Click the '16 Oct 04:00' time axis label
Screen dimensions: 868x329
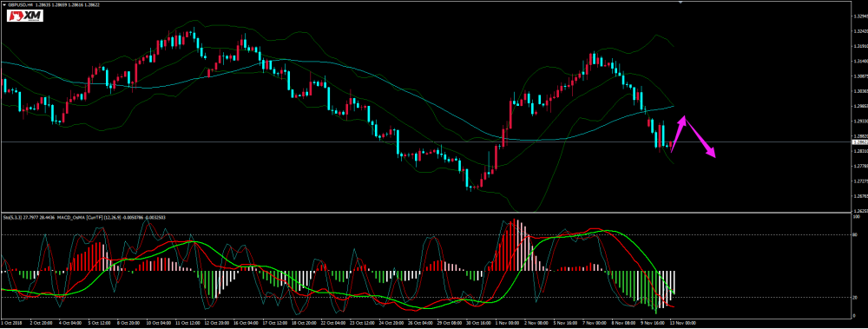[x=246, y=323]
